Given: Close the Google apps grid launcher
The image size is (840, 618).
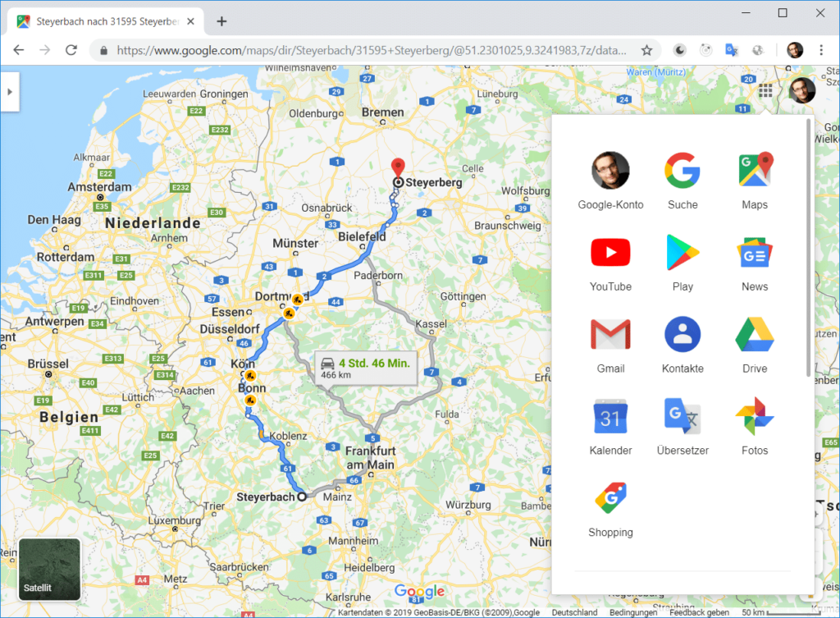Looking at the screenshot, I should [x=765, y=90].
